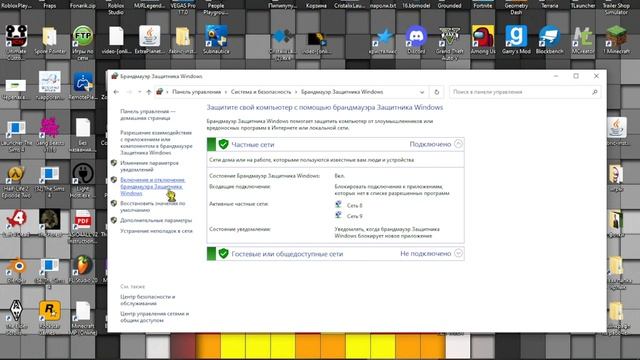Image resolution: width=640 pixels, height=360 pixels.
Task: Click the firewall window back arrow
Action: pos(116,92)
